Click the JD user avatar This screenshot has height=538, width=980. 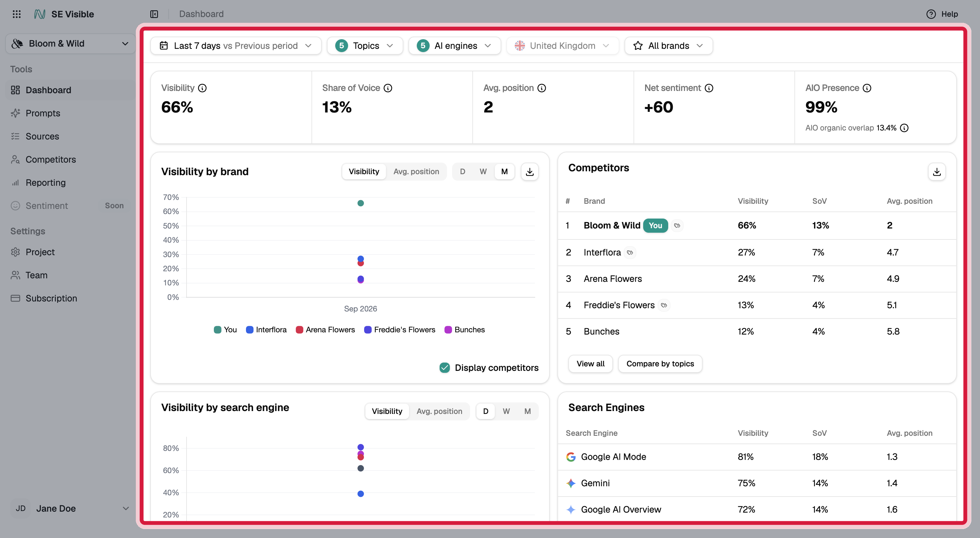(21, 508)
